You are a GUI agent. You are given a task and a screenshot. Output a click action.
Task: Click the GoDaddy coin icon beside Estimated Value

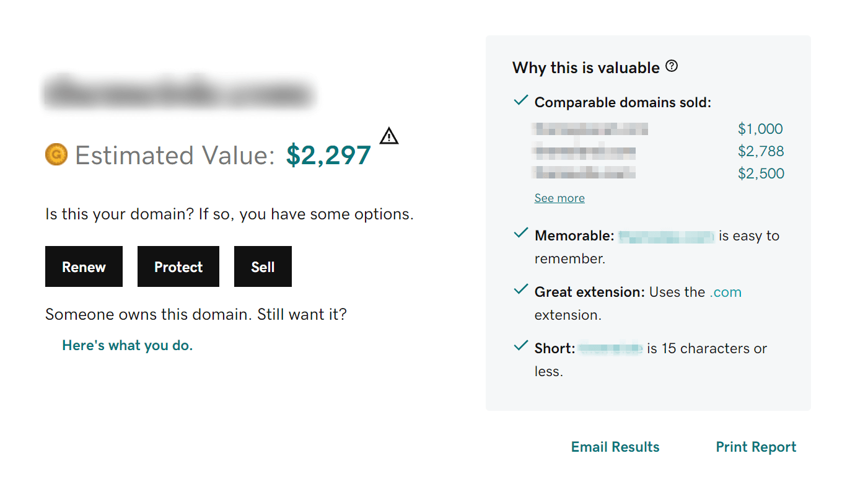coord(56,155)
